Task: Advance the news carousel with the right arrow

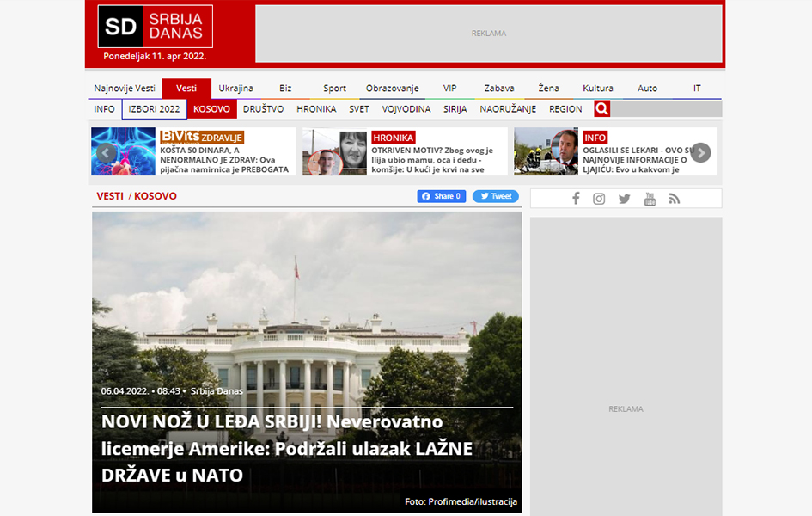Action: pyautogui.click(x=701, y=152)
